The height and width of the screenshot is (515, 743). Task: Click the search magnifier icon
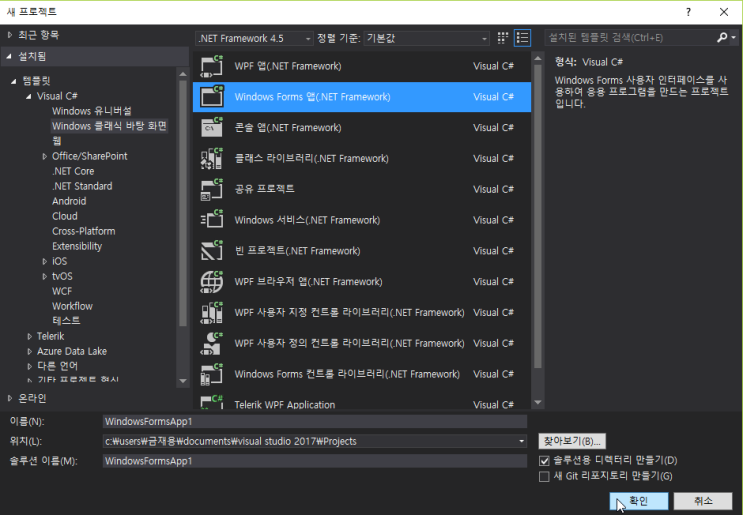point(722,37)
